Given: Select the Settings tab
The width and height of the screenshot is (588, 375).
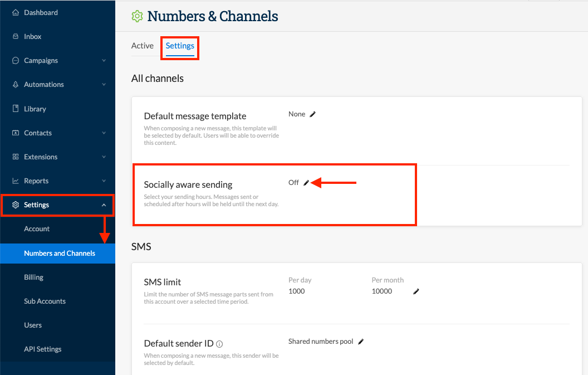Looking at the screenshot, I should (x=180, y=46).
